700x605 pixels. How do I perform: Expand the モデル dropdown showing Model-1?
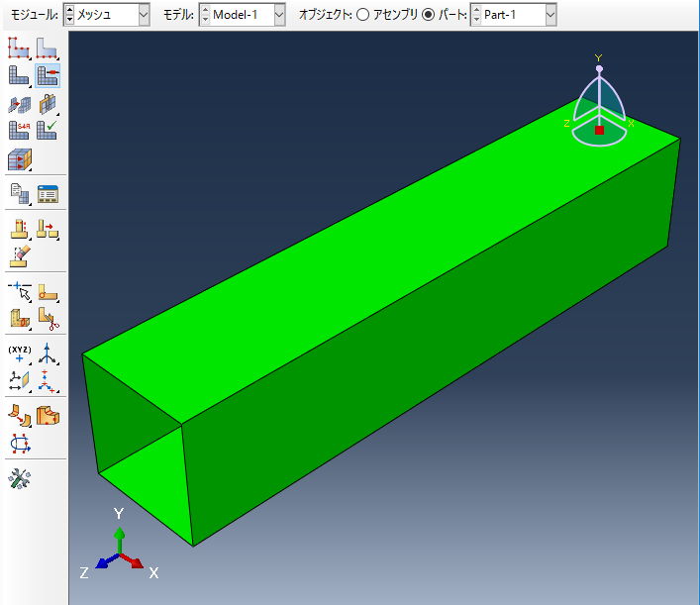(278, 14)
